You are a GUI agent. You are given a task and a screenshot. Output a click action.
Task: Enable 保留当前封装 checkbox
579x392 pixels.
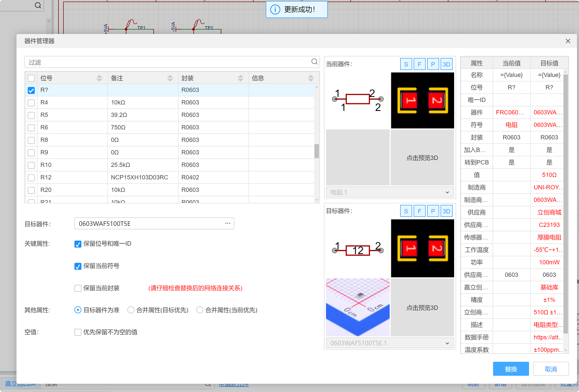[x=78, y=288]
